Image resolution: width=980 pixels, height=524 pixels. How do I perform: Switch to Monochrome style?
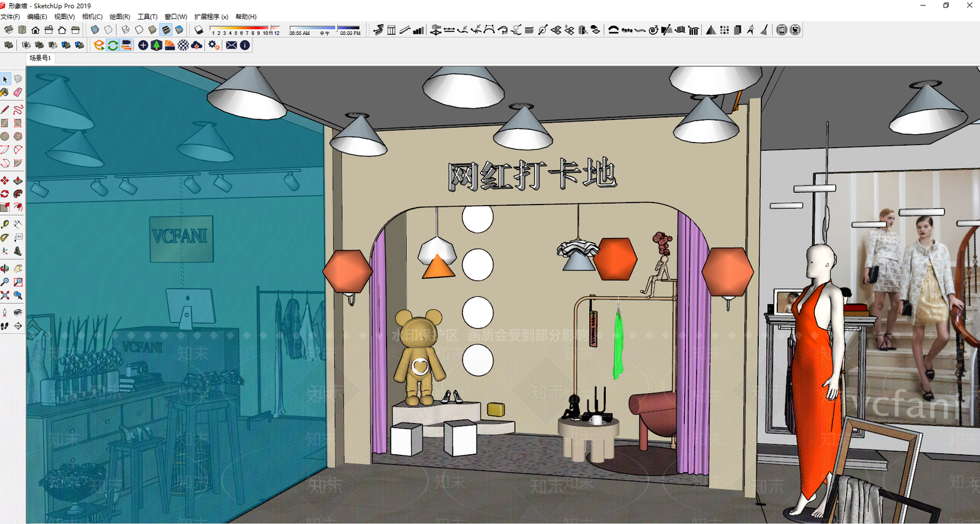click(x=179, y=29)
